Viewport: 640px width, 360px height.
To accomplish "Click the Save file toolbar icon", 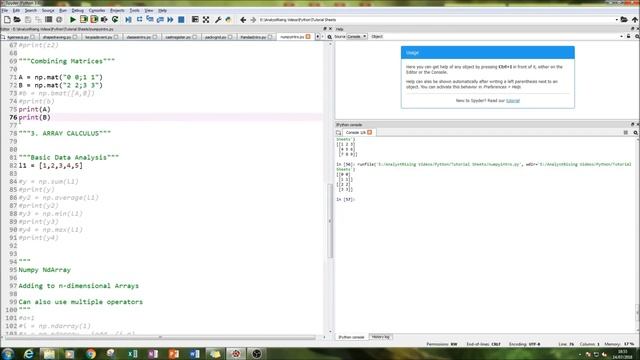I will point(28,20).
